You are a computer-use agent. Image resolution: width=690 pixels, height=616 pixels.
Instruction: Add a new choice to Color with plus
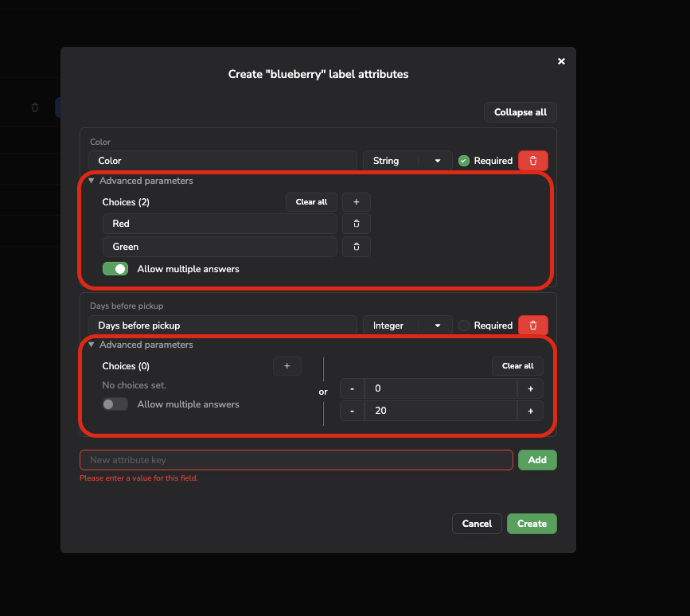click(x=356, y=202)
